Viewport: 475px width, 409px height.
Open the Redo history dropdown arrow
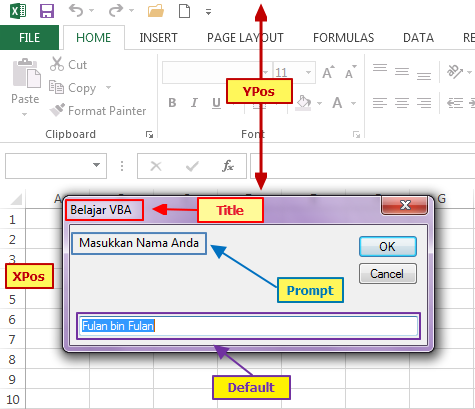131,11
